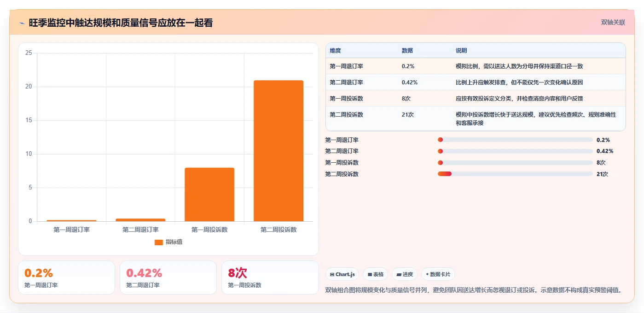Click the 第二周投诉数 x-axis label

point(278,230)
